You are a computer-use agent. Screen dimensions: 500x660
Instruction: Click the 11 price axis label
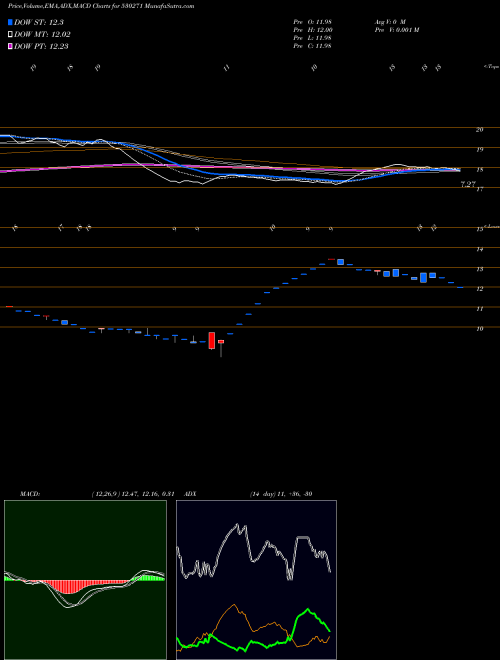pos(479,309)
